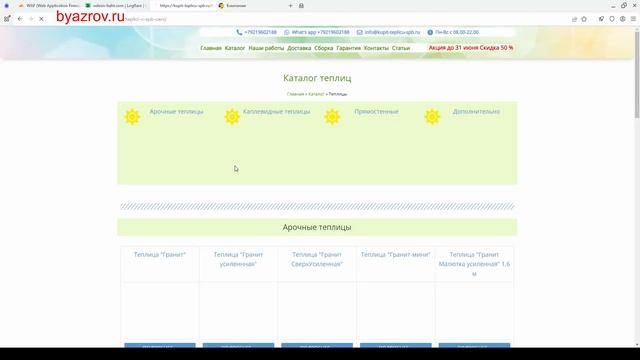Open the Теплица "Гранит усиленная" product
The image size is (640, 360).
[x=238, y=259]
